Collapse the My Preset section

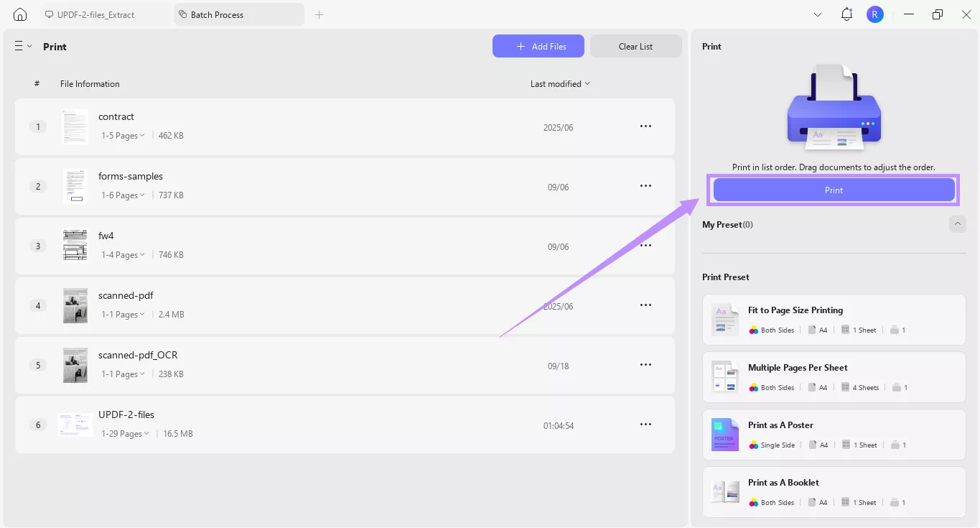957,224
